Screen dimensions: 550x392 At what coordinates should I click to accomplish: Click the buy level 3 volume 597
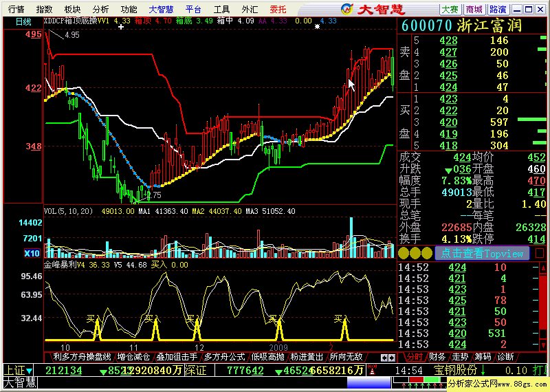499,122
